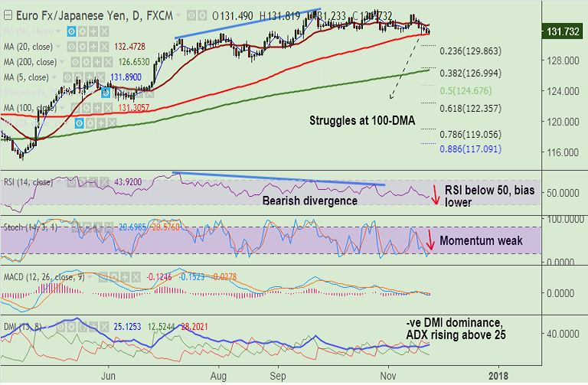The width and height of the screenshot is (588, 385).
Task: Expand dropdown arrow of MA (100, close)
Action: tap(62, 109)
